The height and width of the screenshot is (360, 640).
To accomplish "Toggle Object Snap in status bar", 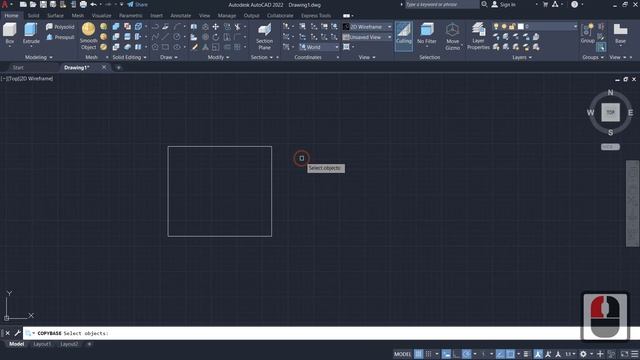I will click(x=510, y=354).
